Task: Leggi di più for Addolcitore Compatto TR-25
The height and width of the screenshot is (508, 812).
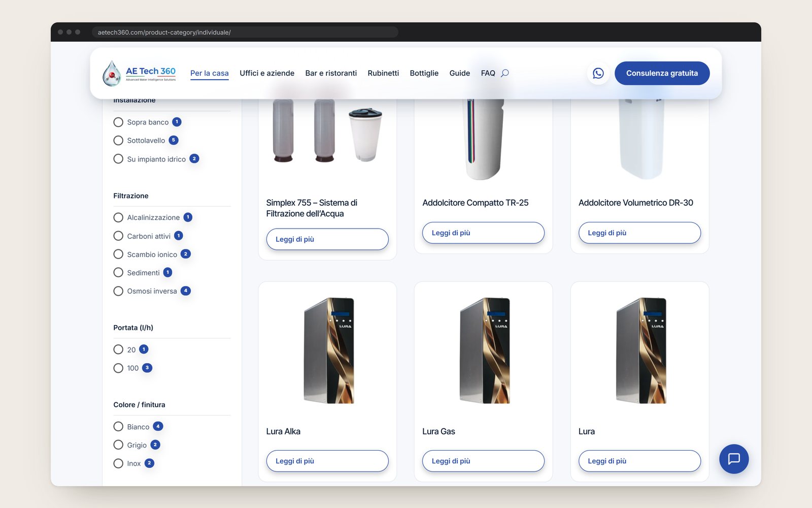Action: point(483,233)
